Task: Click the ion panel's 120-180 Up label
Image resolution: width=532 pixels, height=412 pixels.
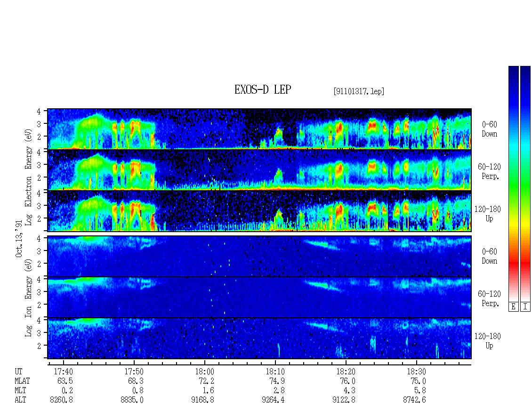Action: tap(488, 341)
